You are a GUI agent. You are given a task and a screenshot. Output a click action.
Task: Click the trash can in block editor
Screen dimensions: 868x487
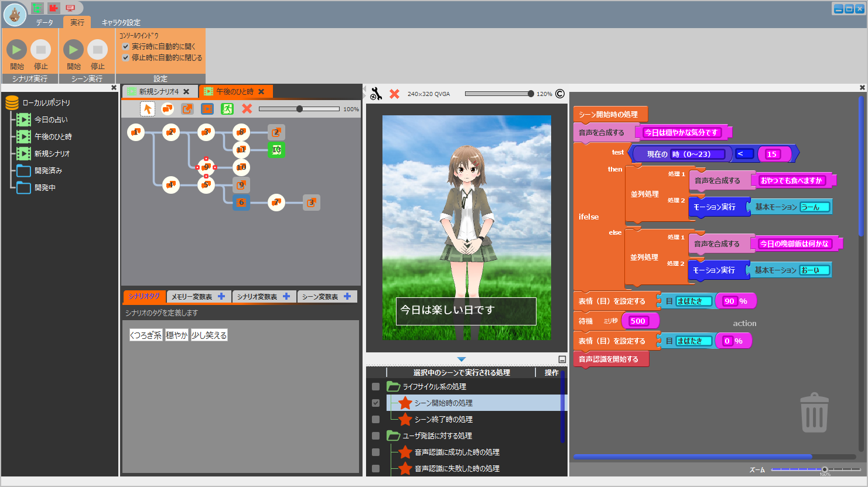tap(814, 413)
